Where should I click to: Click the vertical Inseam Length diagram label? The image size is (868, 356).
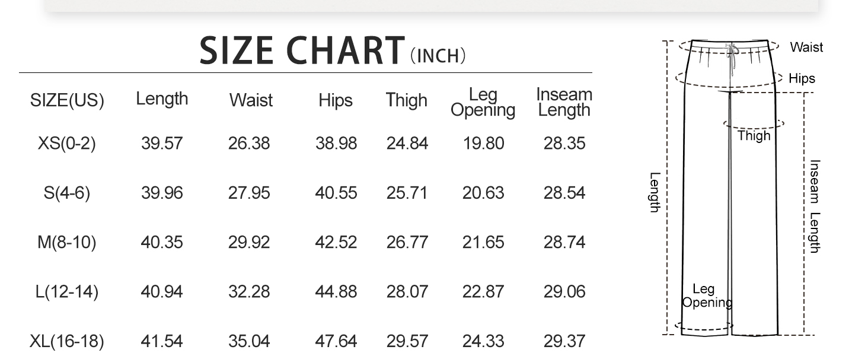[x=815, y=206]
